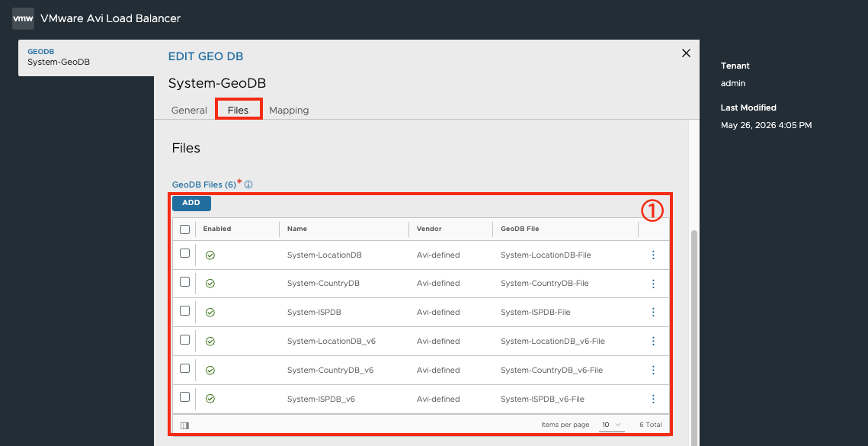Click the VMware logo icon

coord(24,18)
